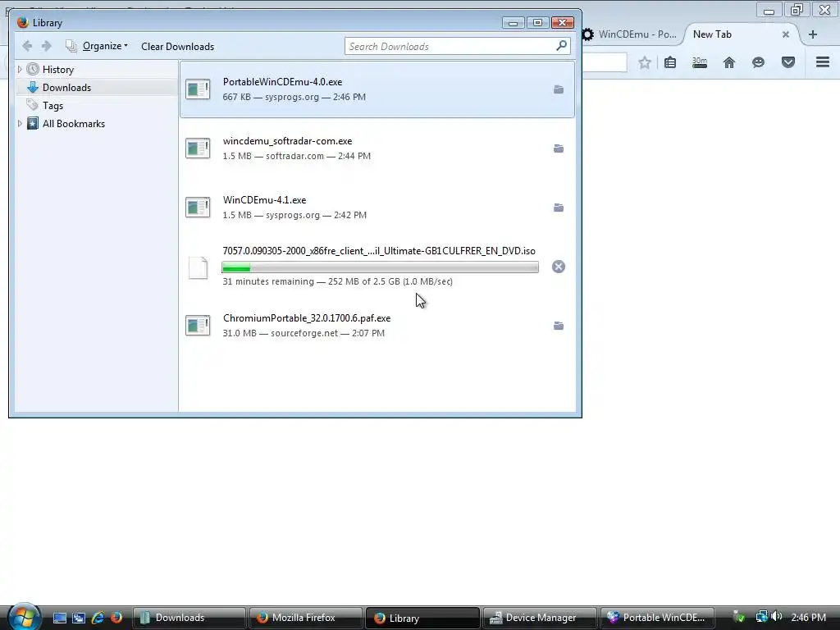The height and width of the screenshot is (630, 840).
Task: Go back with Library back arrow
Action: (x=27, y=46)
